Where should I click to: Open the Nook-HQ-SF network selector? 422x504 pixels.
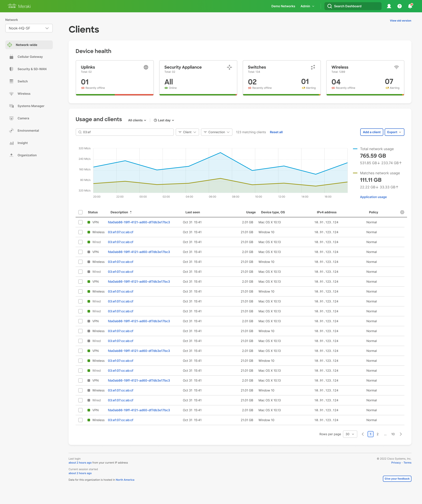pyautogui.click(x=29, y=28)
